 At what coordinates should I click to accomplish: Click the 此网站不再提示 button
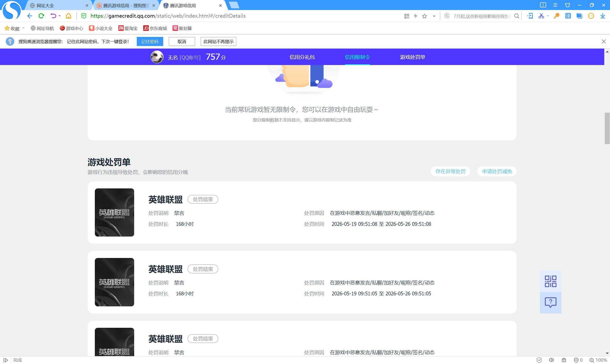point(218,41)
